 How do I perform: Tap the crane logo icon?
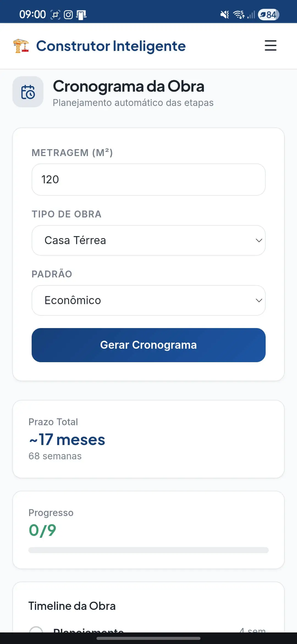[21, 46]
